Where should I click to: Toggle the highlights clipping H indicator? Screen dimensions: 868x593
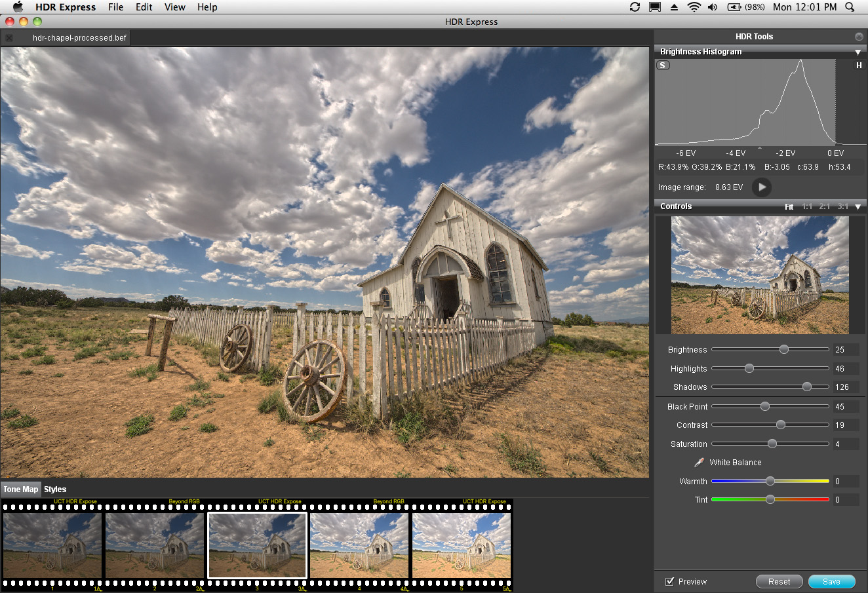pyautogui.click(x=859, y=66)
